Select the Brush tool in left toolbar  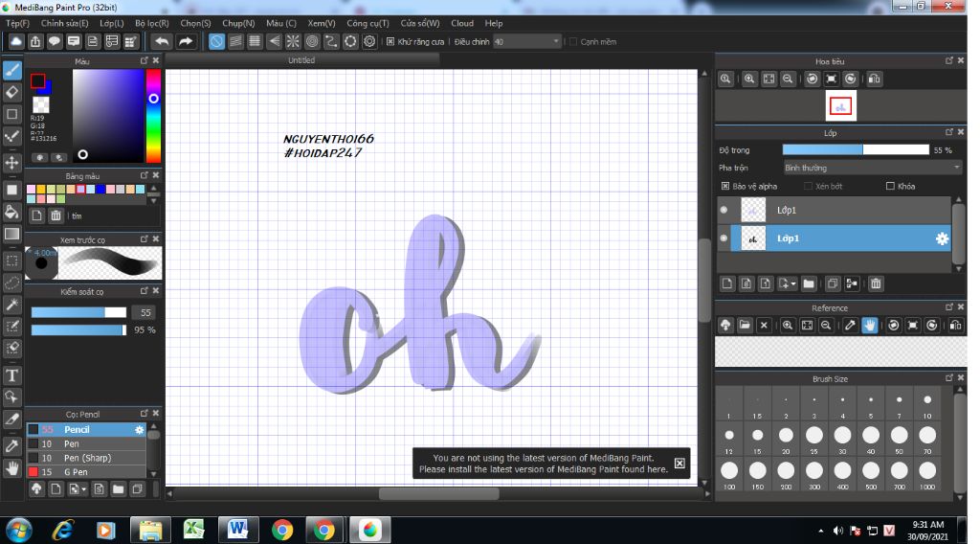[x=11, y=70]
